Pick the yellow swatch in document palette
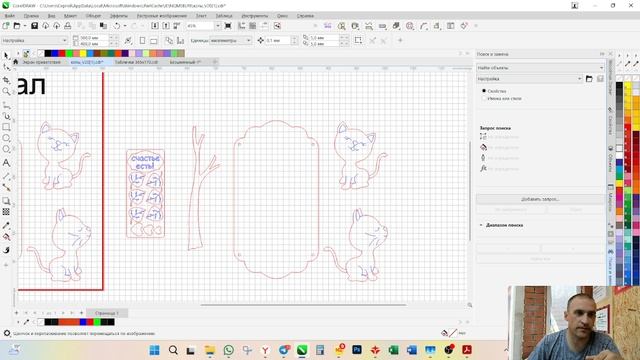The height and width of the screenshot is (360, 640). coord(83,53)
